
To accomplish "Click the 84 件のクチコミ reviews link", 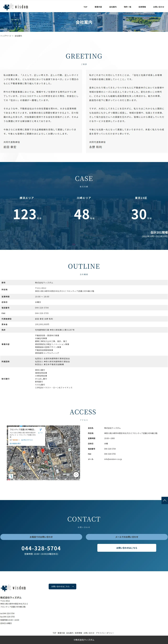I will (x=27, y=440).
